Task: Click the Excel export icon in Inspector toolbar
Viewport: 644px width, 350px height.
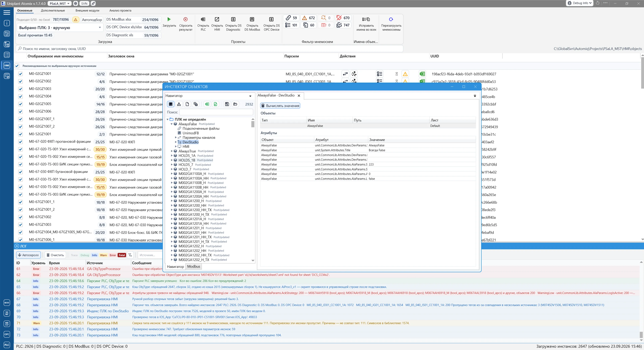Action: (x=207, y=104)
